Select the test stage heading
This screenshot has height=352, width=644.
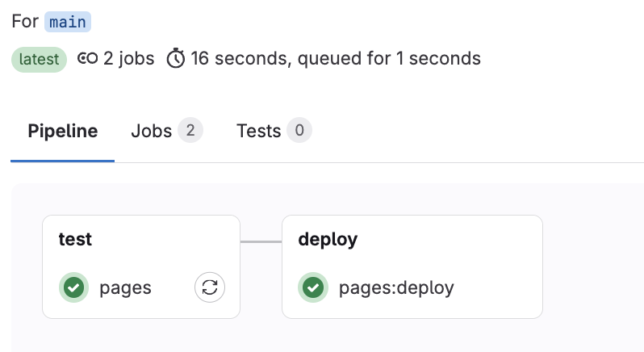75,239
